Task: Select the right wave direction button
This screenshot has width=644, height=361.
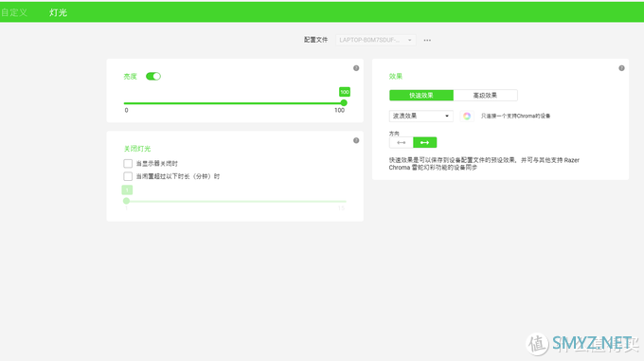Action: tap(424, 142)
